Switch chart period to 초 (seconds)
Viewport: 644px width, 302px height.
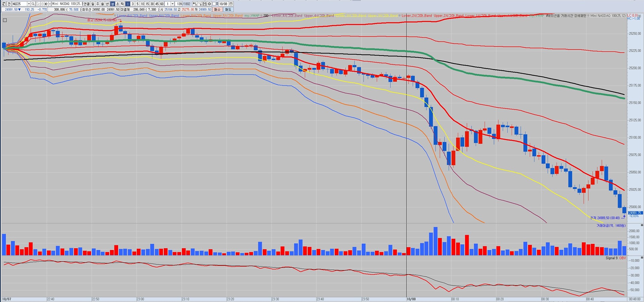click(117, 4)
